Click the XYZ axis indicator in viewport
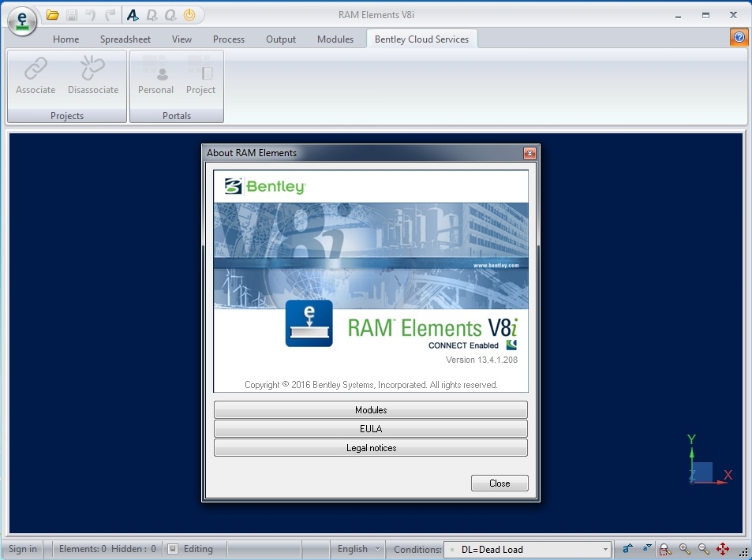The height and width of the screenshot is (560, 752). 710,461
